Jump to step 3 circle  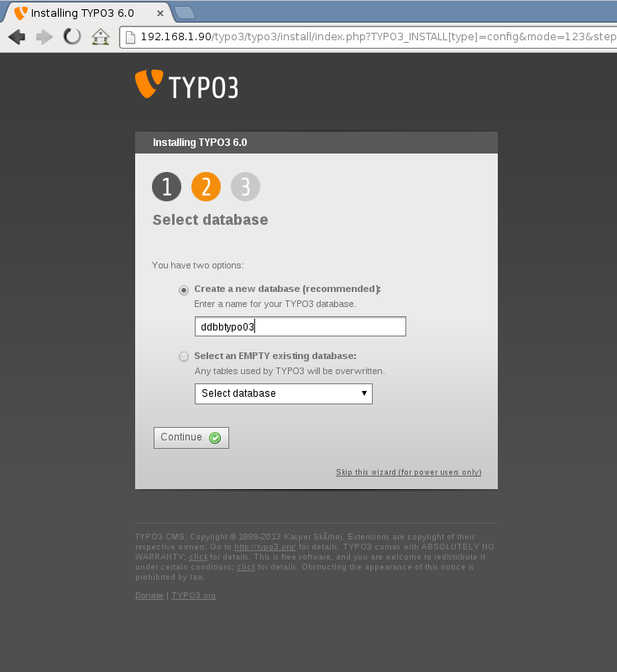coord(245,186)
